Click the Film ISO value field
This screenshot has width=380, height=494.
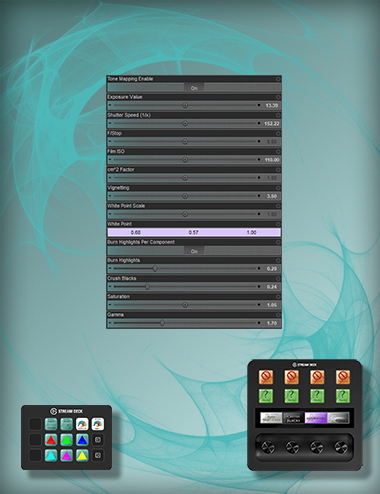pos(272,160)
